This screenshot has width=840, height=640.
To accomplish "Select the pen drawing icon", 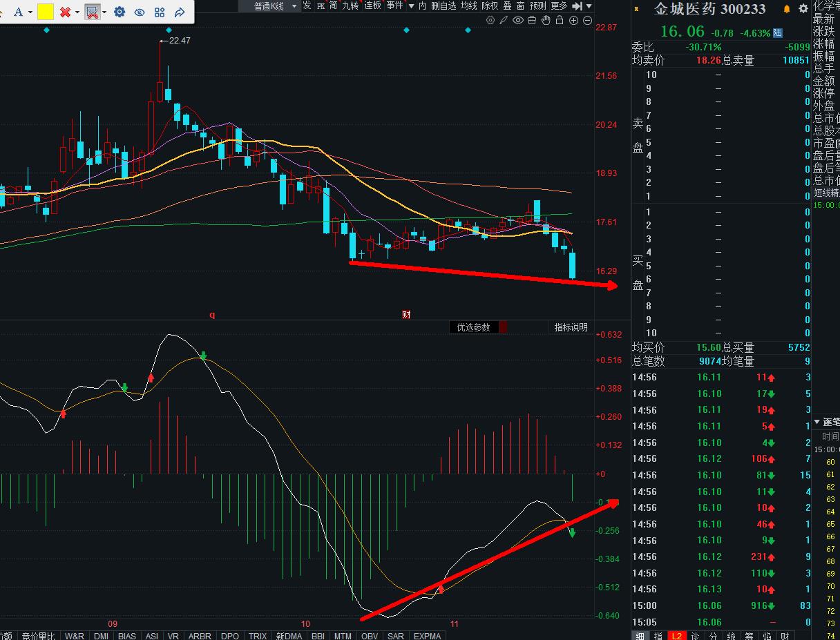I will click(504, 21).
